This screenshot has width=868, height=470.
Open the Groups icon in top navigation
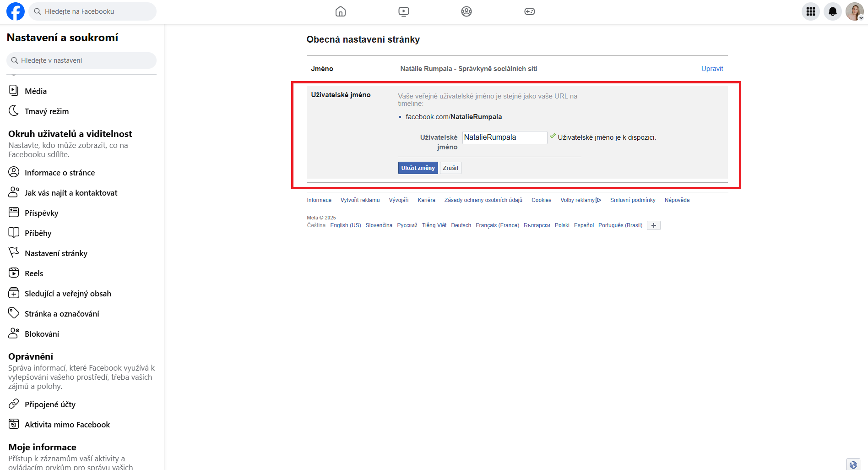pyautogui.click(x=467, y=11)
